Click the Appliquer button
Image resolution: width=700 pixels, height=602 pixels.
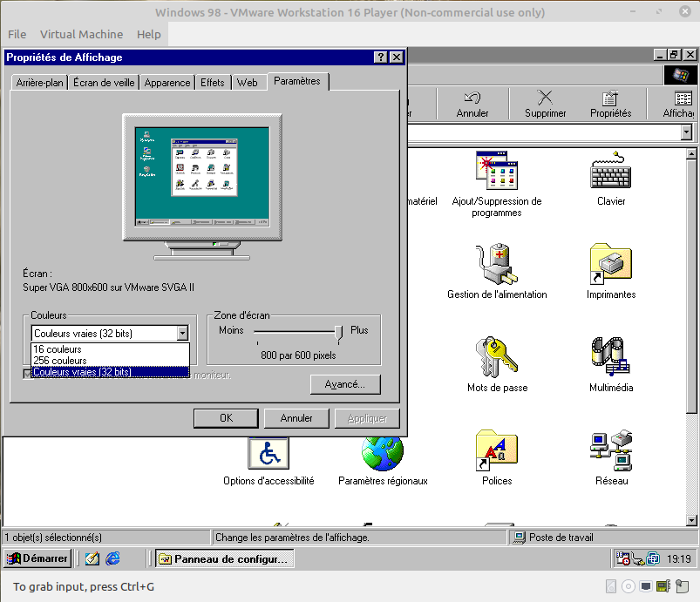pos(367,418)
